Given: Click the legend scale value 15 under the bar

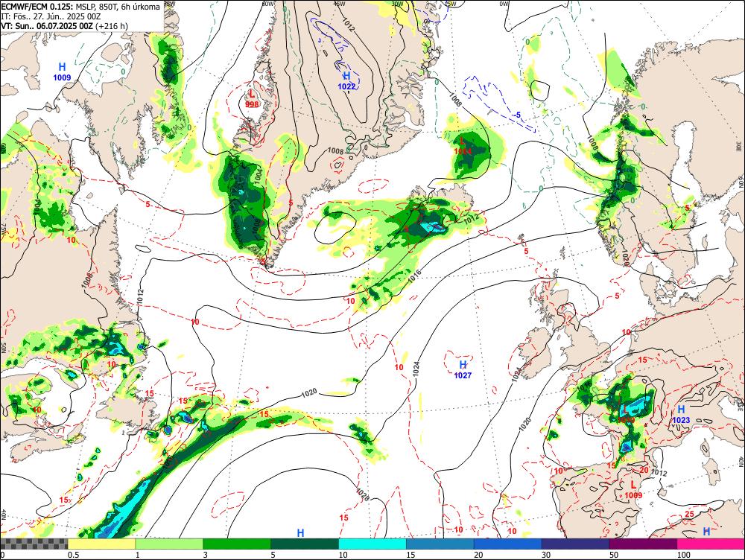Looking at the screenshot, I should coord(410,555).
